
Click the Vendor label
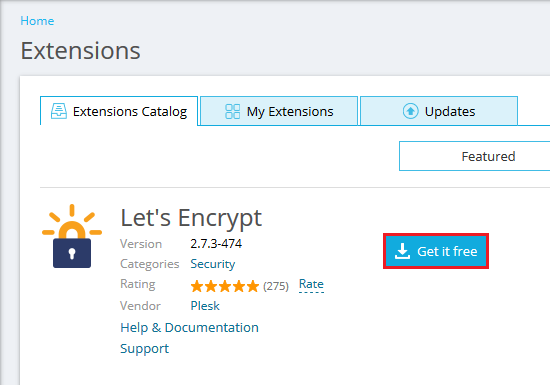[140, 306]
